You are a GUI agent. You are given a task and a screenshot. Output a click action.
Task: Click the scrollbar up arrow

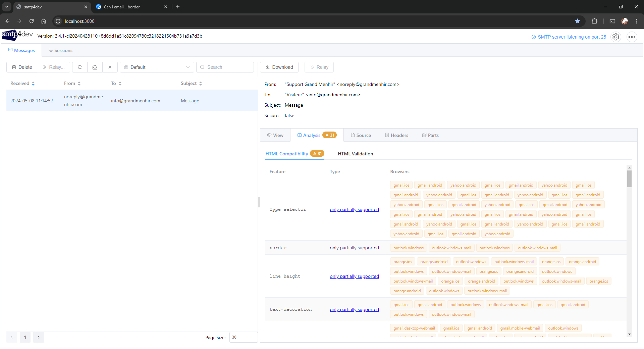tap(629, 167)
